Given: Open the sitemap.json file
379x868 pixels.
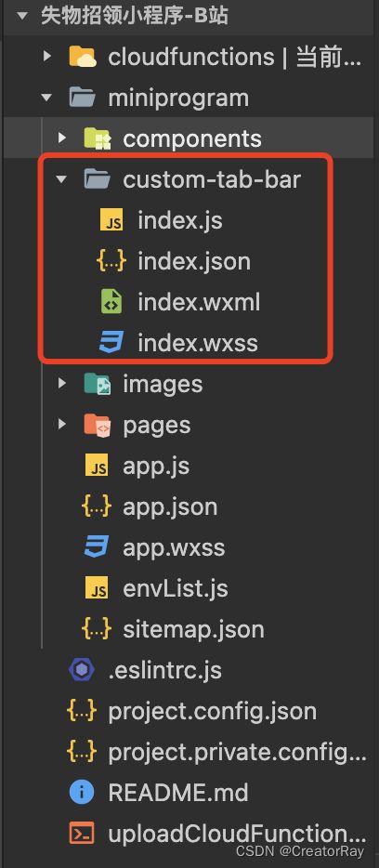Looking at the screenshot, I should click(193, 630).
